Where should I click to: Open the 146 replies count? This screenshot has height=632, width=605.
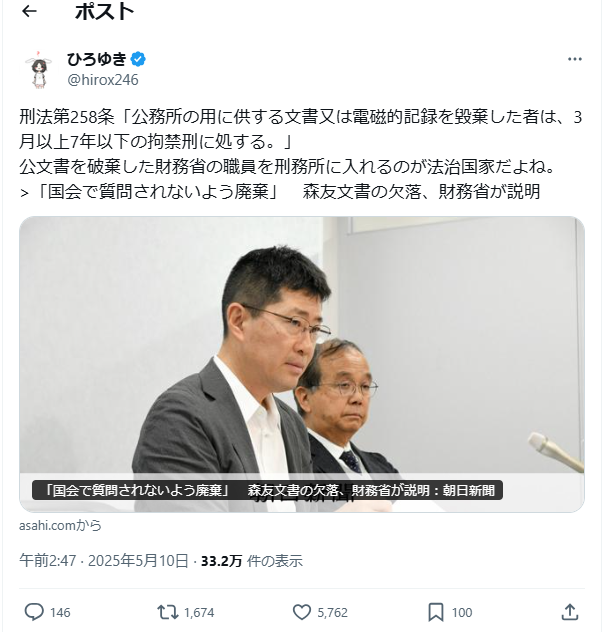click(x=60, y=613)
